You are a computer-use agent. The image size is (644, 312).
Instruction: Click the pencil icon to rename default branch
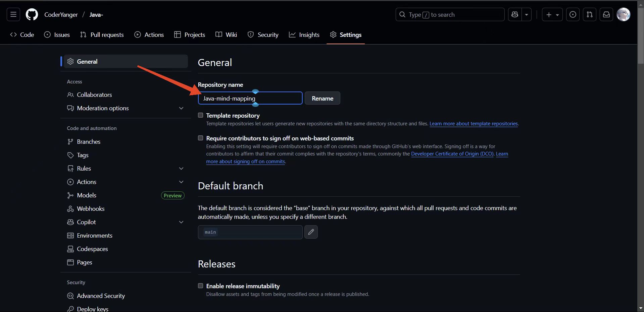(311, 232)
